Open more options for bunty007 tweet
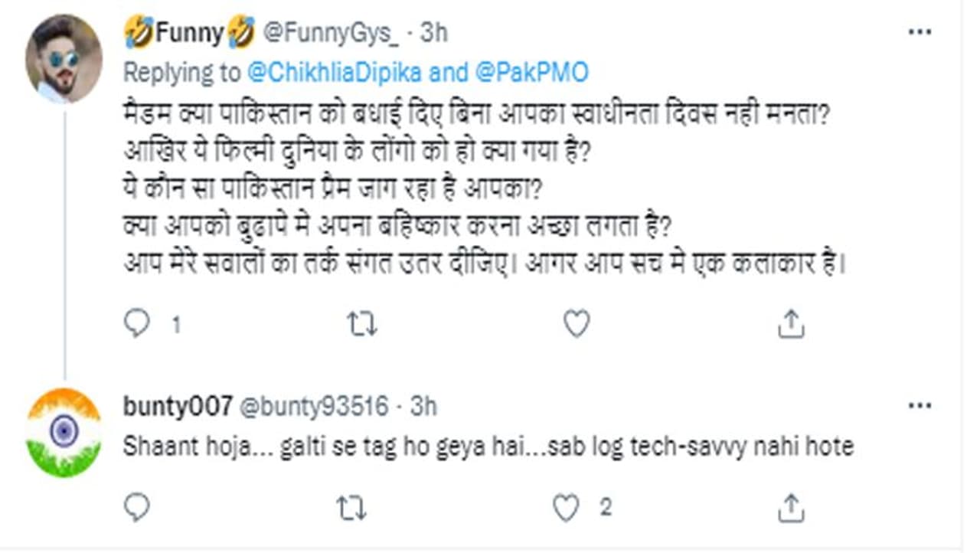This screenshot has width=980, height=553. click(x=920, y=405)
